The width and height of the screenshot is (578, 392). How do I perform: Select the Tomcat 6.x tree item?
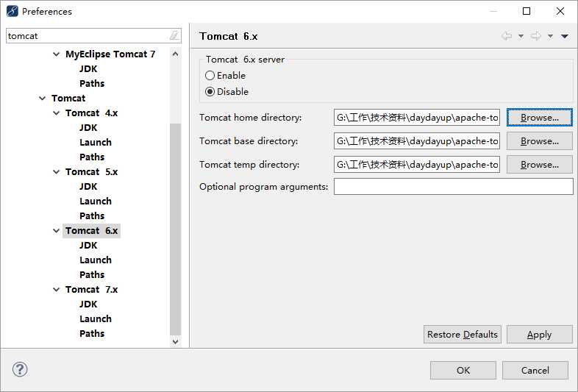point(91,231)
